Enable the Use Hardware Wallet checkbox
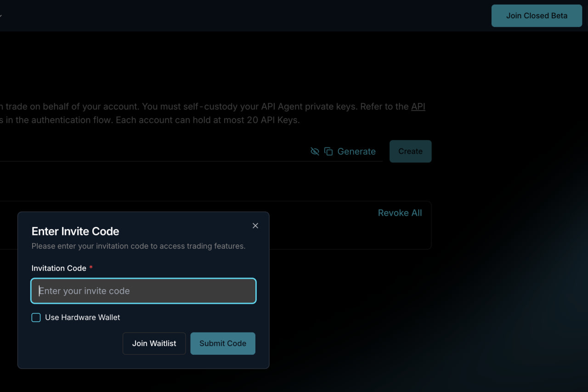Viewport: 588px width, 392px height. coord(36,318)
